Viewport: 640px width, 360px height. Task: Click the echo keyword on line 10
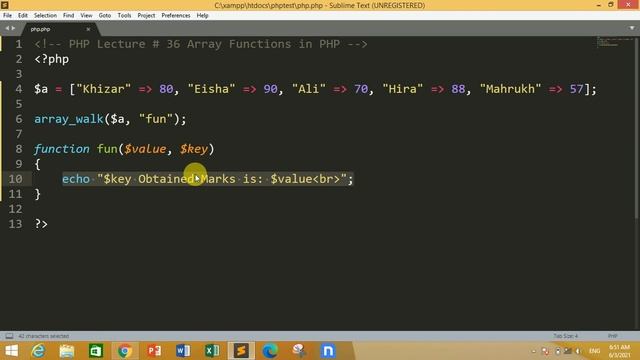click(x=76, y=179)
